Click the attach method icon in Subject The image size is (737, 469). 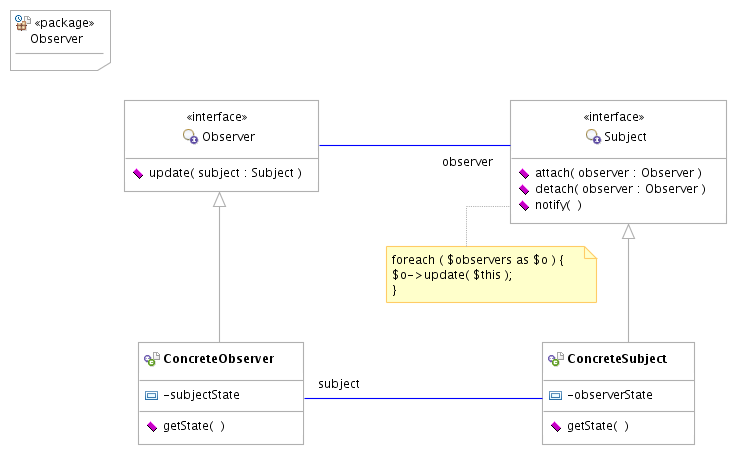point(524,172)
